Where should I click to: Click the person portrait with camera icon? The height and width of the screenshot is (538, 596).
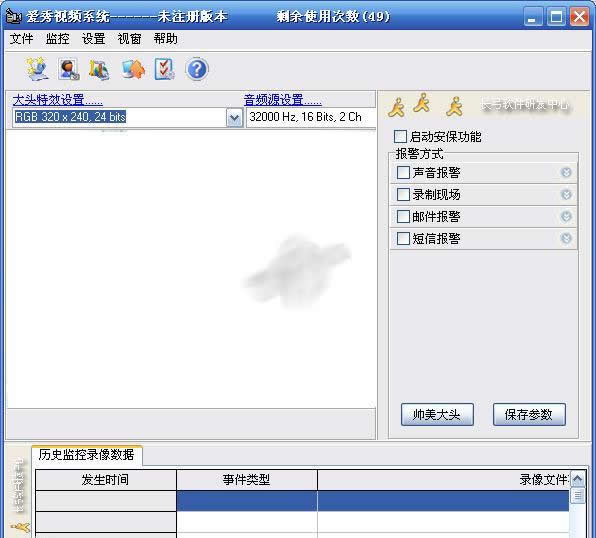click(68, 69)
